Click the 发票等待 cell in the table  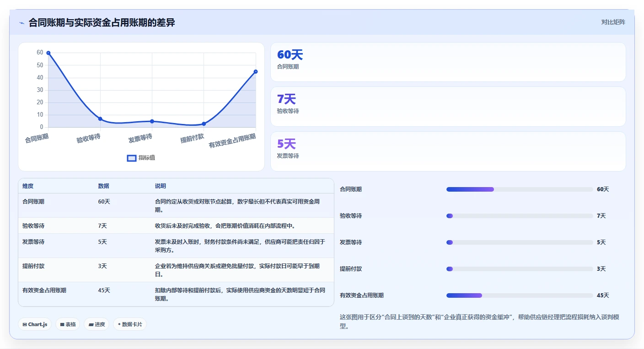[x=33, y=242]
